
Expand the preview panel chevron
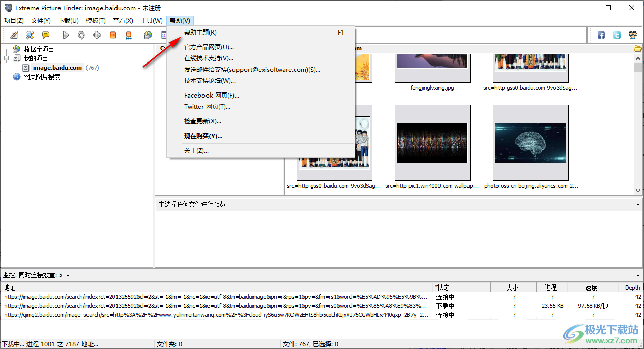tap(638, 204)
